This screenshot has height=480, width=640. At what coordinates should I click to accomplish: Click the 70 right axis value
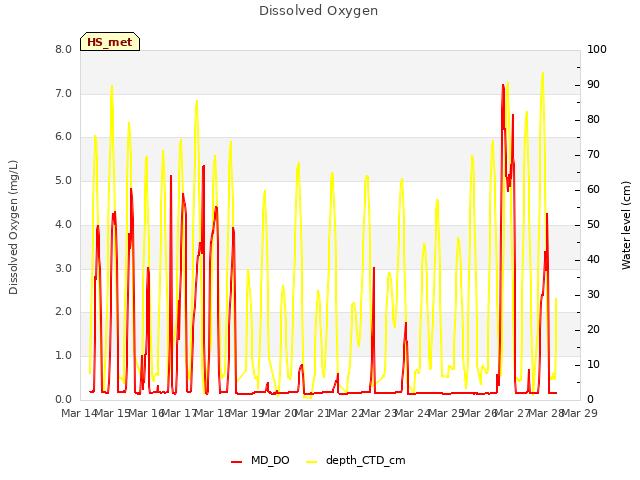click(x=593, y=155)
